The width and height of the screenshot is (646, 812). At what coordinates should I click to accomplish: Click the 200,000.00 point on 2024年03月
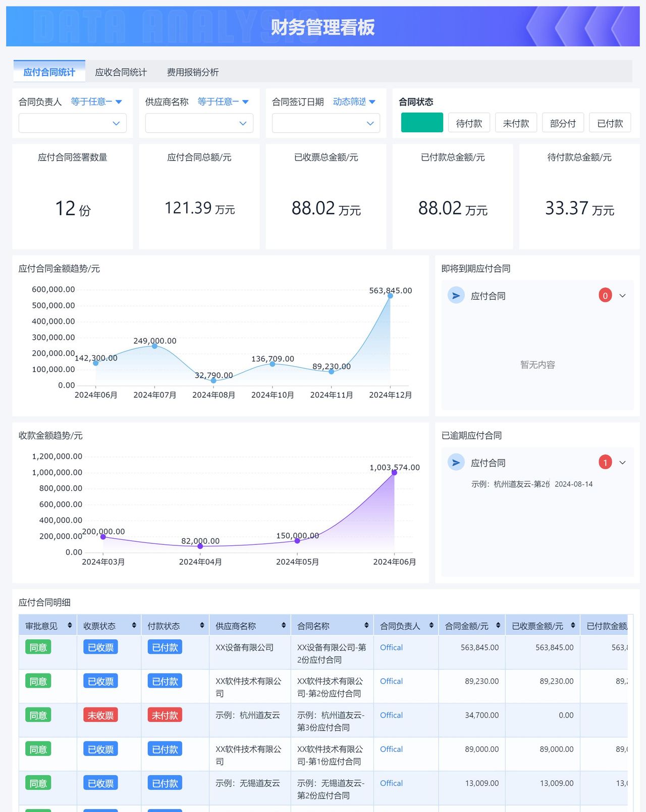[x=103, y=536]
